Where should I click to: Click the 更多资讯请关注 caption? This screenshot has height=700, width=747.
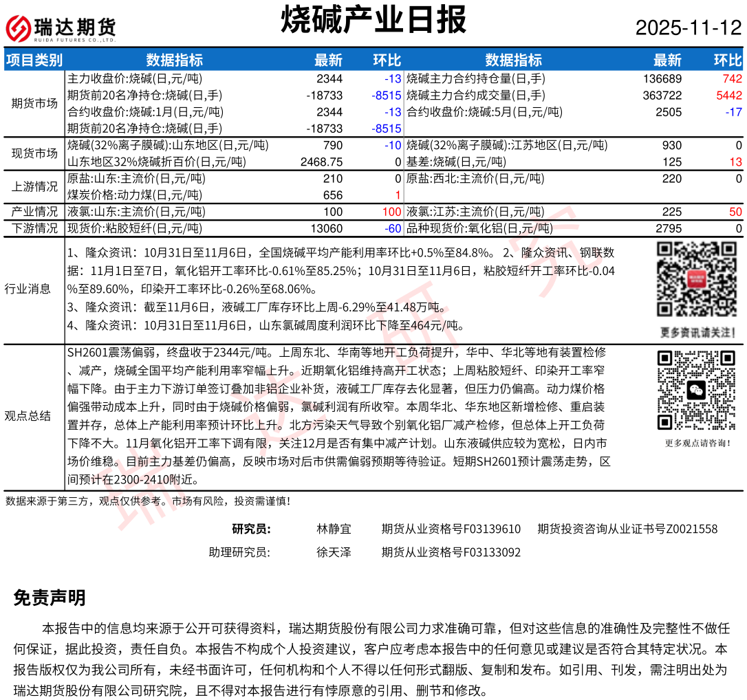(697, 333)
